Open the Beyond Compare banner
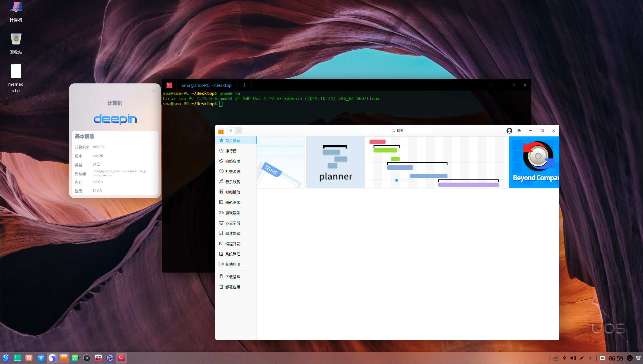Image resolution: width=643 pixels, height=364 pixels. tap(534, 162)
